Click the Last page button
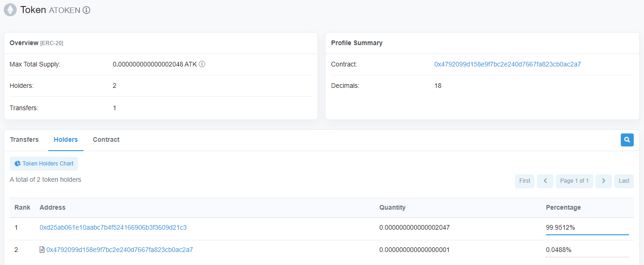This screenshot has height=265, width=644. (x=624, y=181)
